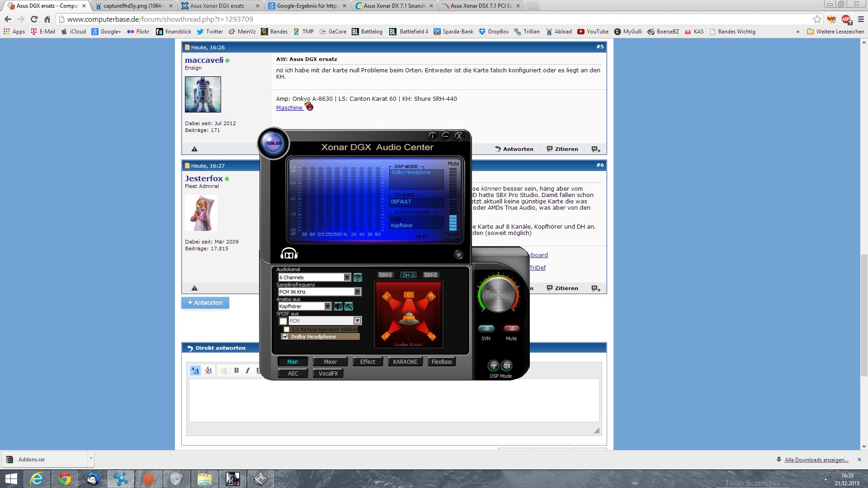Screen dimensions: 868x488
Task: Collapse panel with the round arrow button
Action: 458,255
